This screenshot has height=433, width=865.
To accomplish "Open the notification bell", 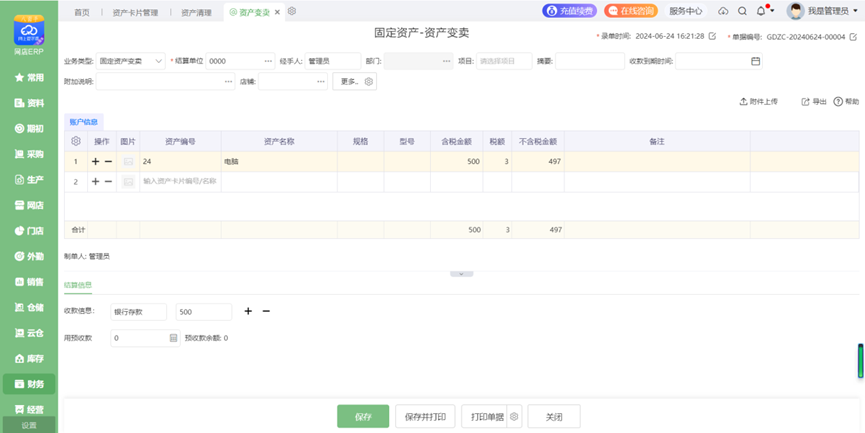I will [761, 11].
